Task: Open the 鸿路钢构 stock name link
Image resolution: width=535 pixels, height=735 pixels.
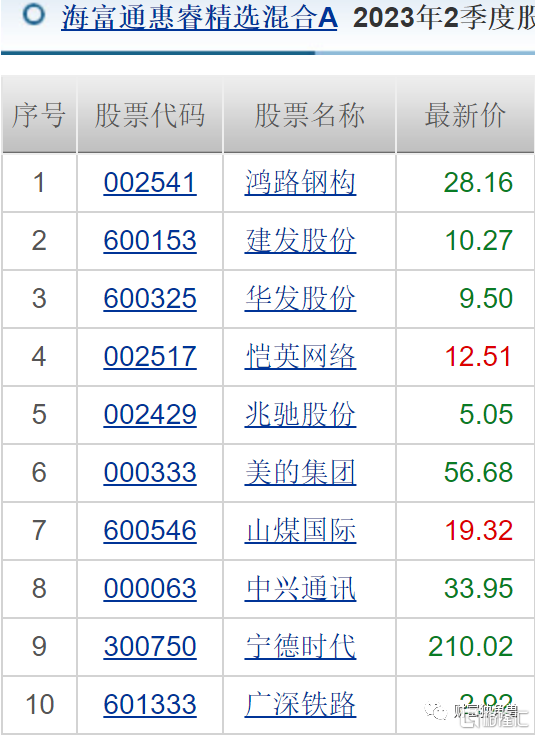Action: 300,182
